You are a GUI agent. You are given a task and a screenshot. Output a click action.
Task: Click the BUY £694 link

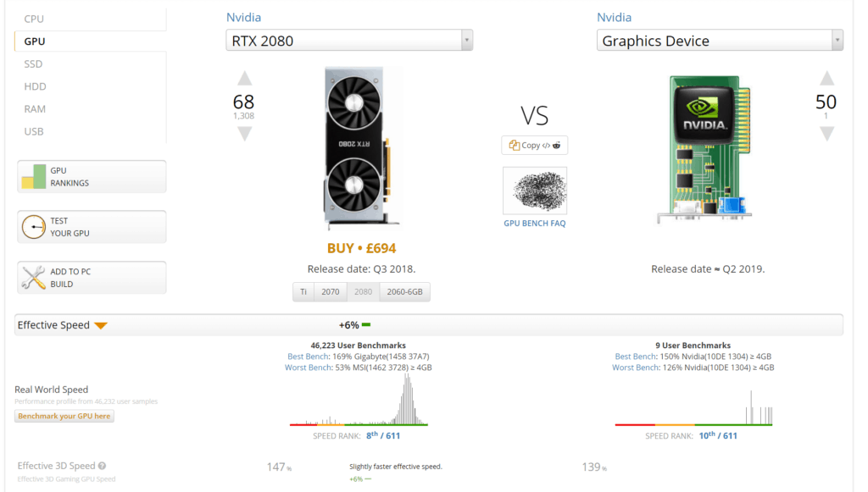(x=362, y=248)
